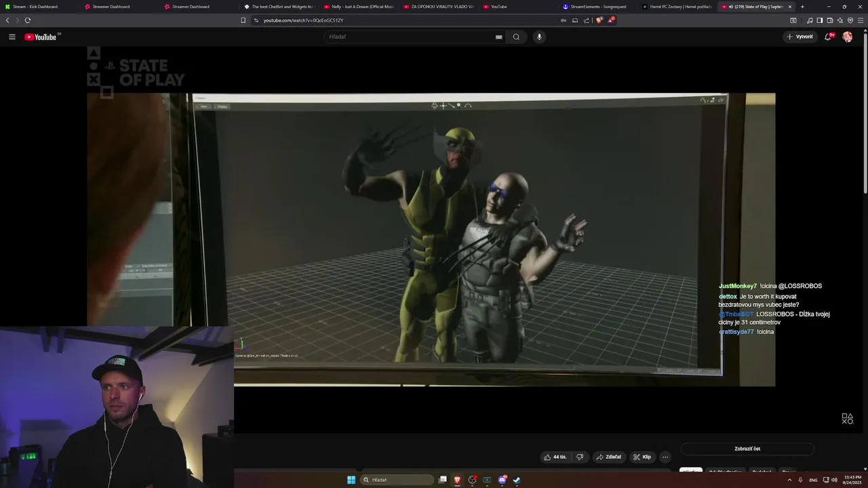Open the password key icon in address bar
Viewport: 868px width, 488px height.
[564, 20]
